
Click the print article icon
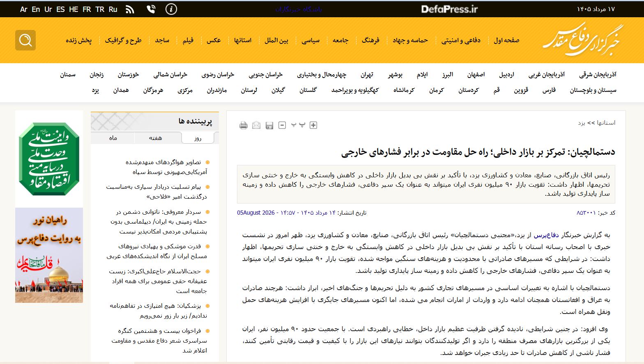[244, 125]
